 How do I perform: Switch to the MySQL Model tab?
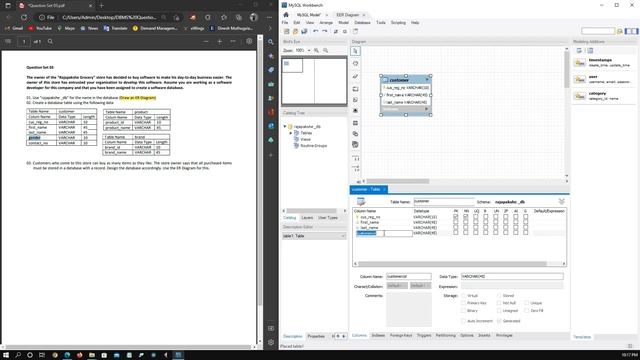pyautogui.click(x=308, y=15)
